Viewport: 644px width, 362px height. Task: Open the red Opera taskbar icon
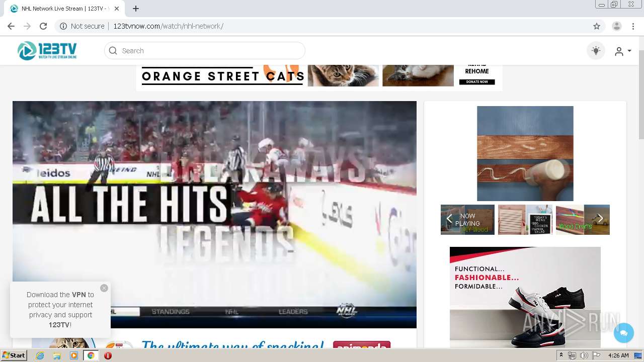point(108,355)
